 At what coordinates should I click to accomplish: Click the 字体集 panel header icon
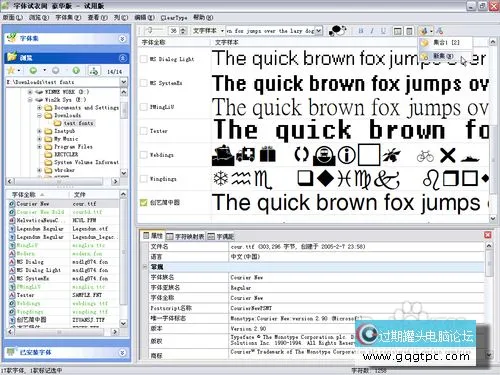tap(12, 37)
